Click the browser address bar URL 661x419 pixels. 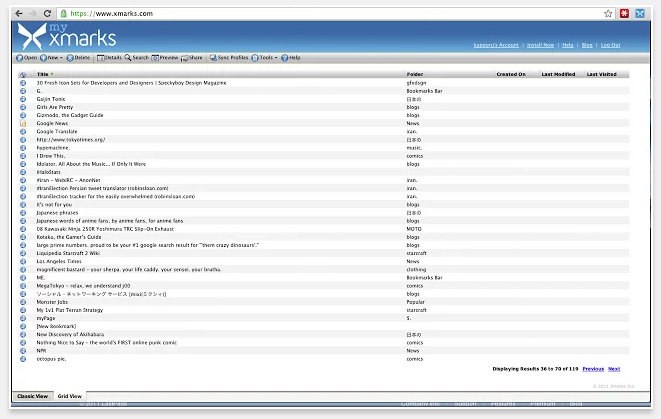tap(112, 13)
